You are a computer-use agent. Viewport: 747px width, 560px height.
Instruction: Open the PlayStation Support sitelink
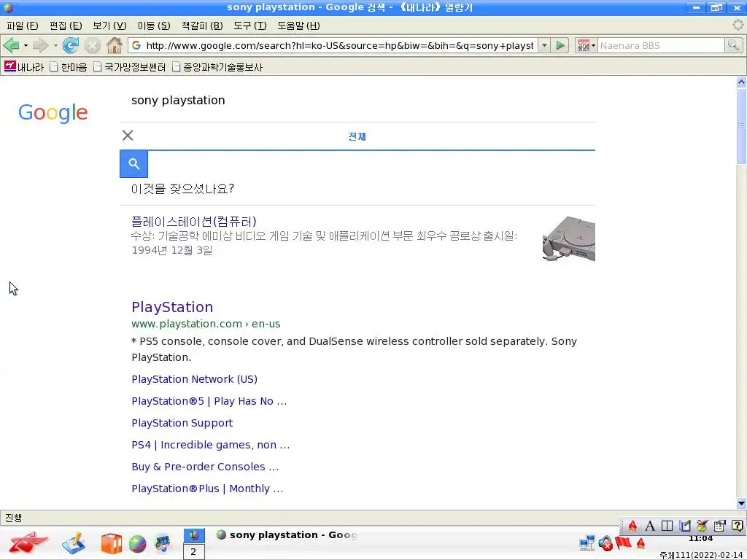pyautogui.click(x=182, y=423)
